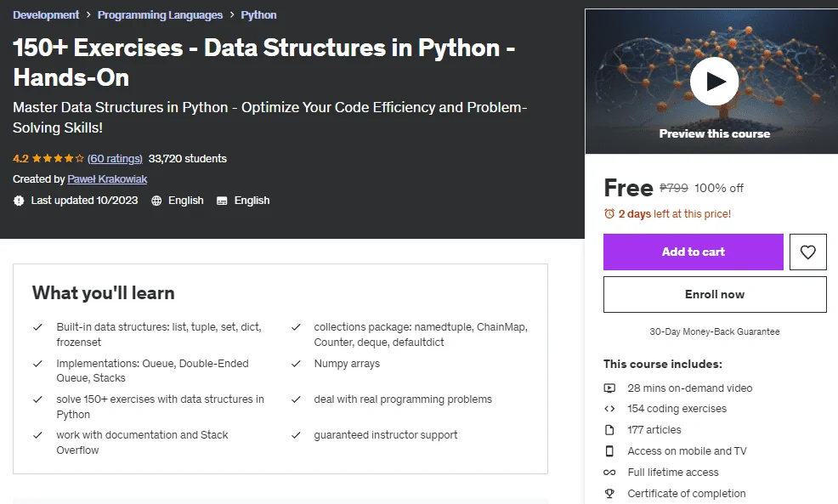The height and width of the screenshot is (504, 838).
Task: Open Programming Languages breadcrumb link
Action: pos(160,15)
